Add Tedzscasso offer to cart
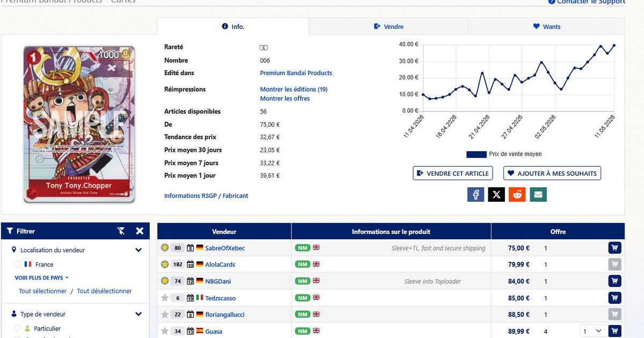This screenshot has width=644, height=338. pyautogui.click(x=614, y=298)
